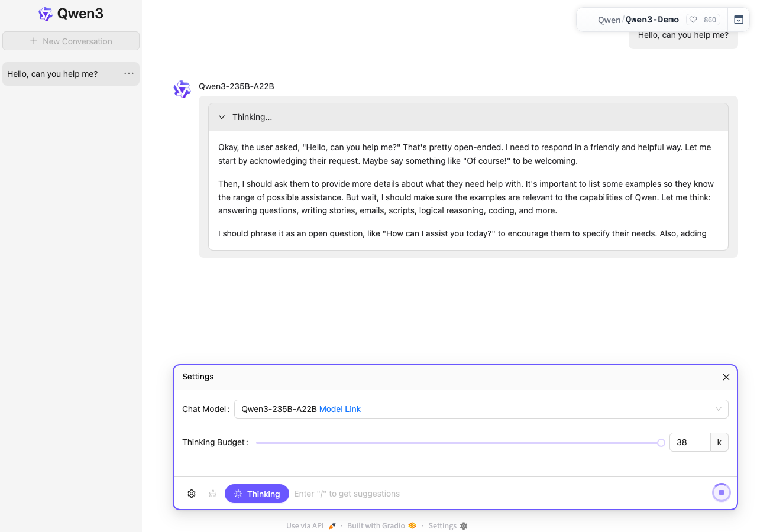Click the Qwen3-235B-A22B model name label

point(237,86)
